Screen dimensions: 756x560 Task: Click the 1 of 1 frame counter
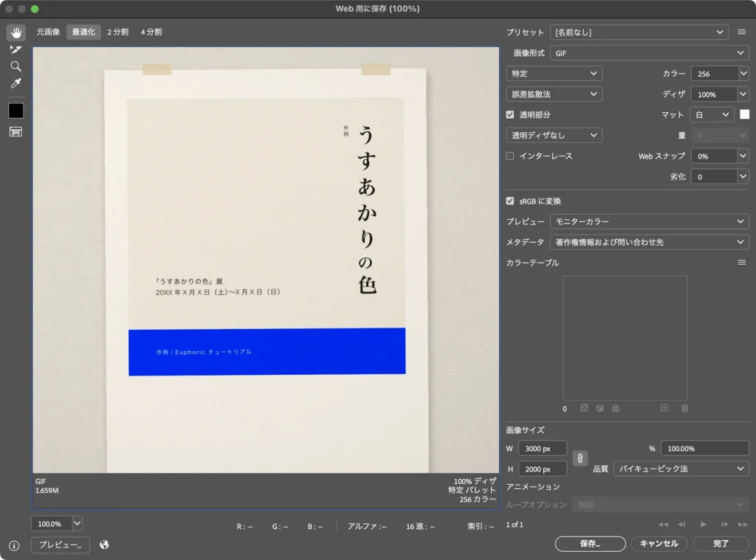515,525
